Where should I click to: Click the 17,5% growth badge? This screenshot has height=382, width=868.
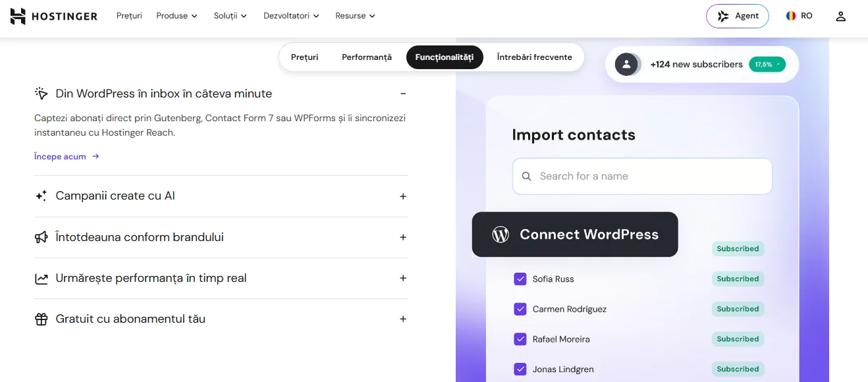[x=767, y=65]
